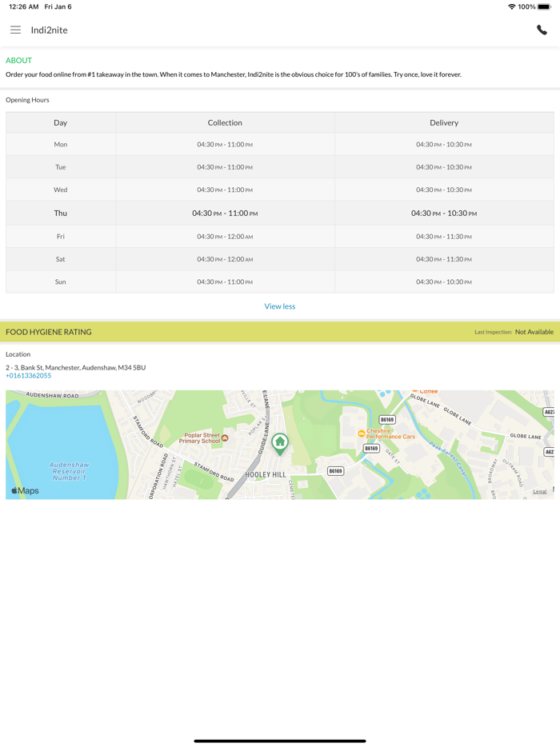This screenshot has width=560, height=747.
Task: Tap the Opening Hours label
Action: pos(27,100)
